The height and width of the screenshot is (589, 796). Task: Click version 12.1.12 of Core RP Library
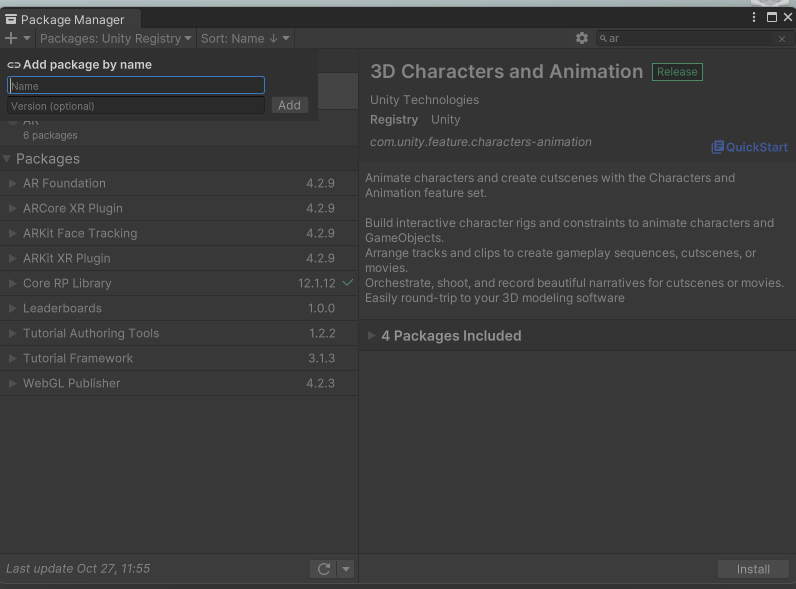coord(317,283)
